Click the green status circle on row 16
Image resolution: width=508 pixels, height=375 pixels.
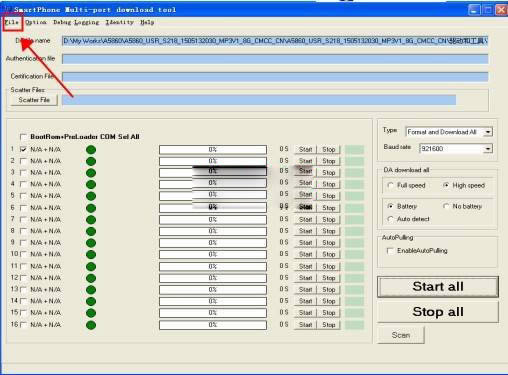[91, 325]
